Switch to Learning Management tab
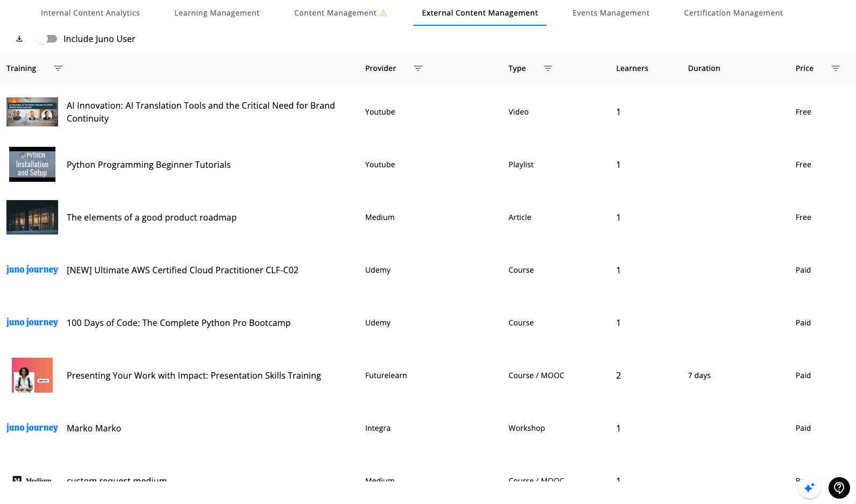The image size is (856, 504). click(x=217, y=13)
